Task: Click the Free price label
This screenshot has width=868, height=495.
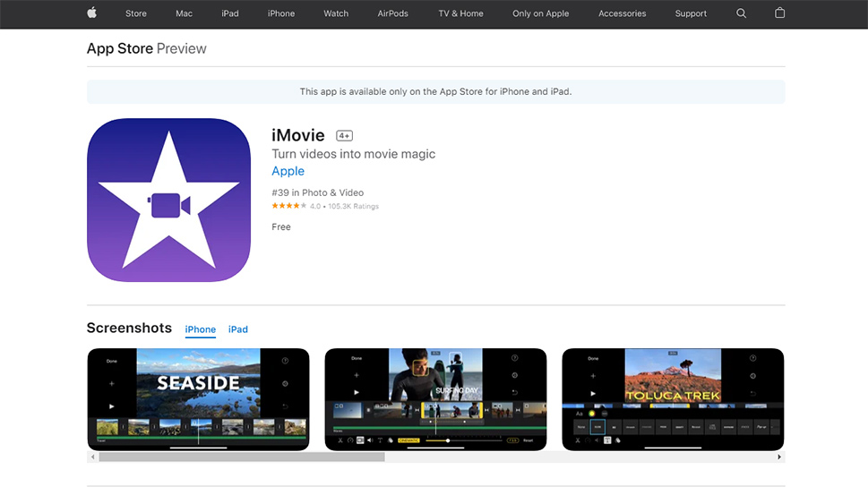Action: (281, 226)
